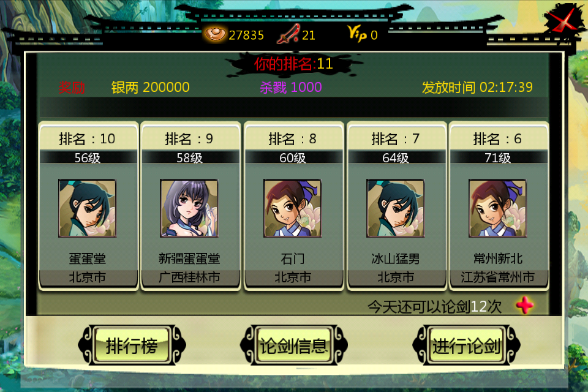This screenshot has width=588, height=392.
Task: Click the 排名：6 card header
Action: [x=497, y=139]
